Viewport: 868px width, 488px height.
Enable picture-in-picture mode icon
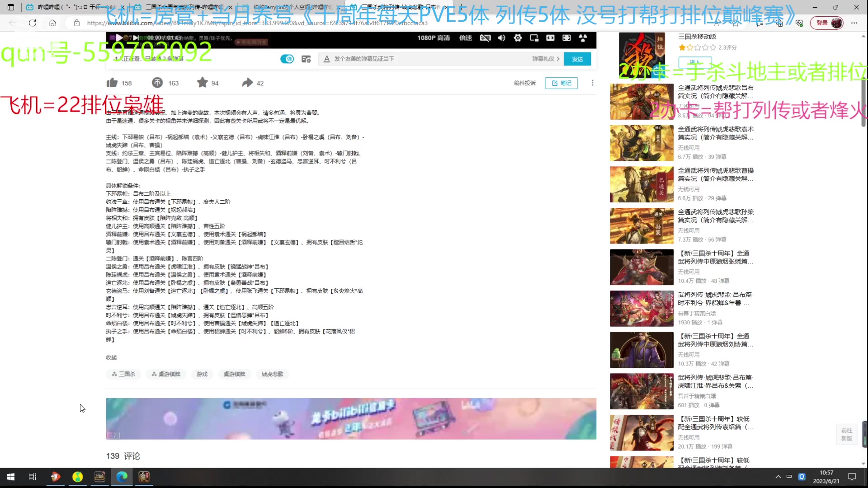point(534,38)
